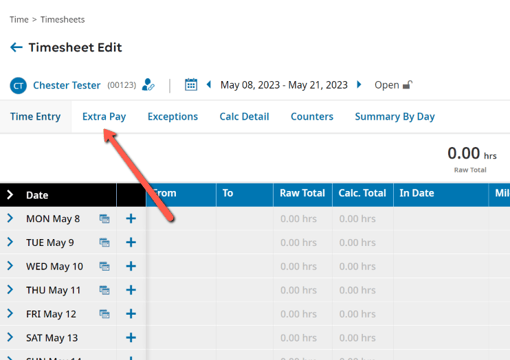The image size is (510, 360).
Task: Go to the previous pay period
Action: click(209, 85)
